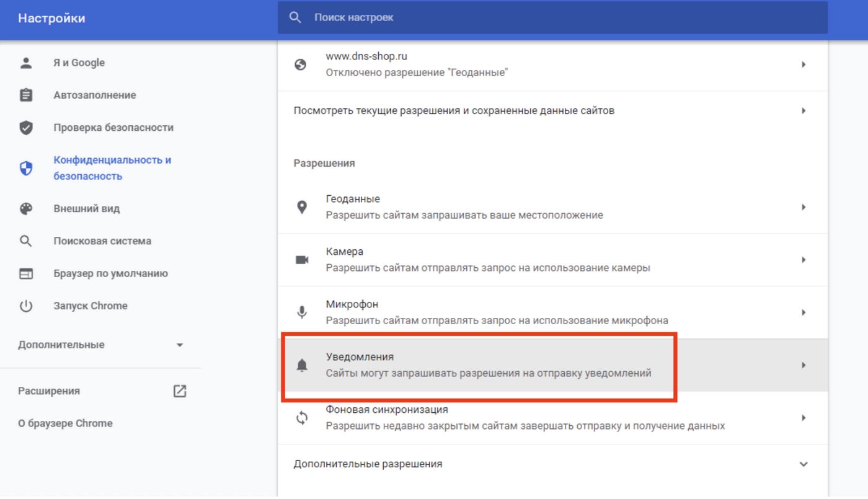Click the magnifier icon for Поисковая система
Viewport: 868px width, 499px height.
(x=26, y=241)
